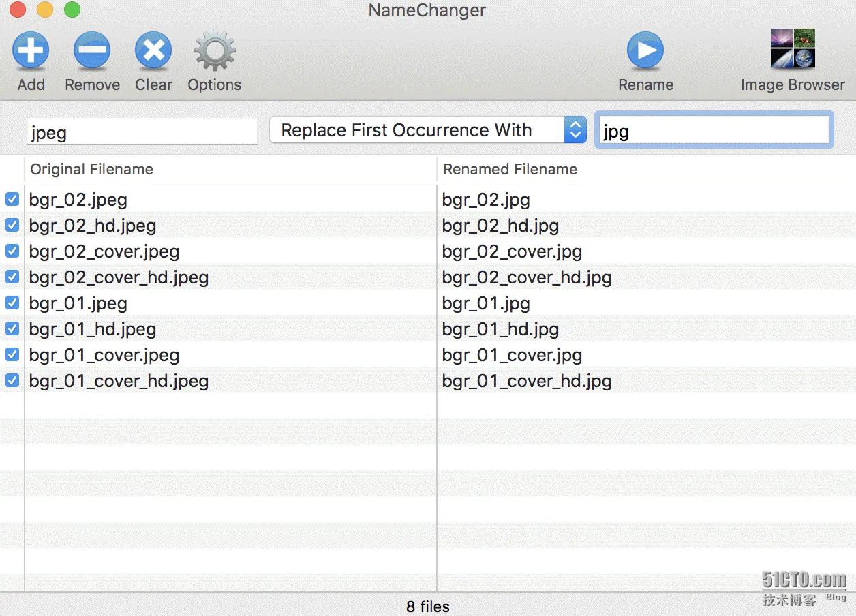Viewport: 856px width, 616px height.
Task: Click the Remove minus icon
Action: pyautogui.click(x=92, y=51)
